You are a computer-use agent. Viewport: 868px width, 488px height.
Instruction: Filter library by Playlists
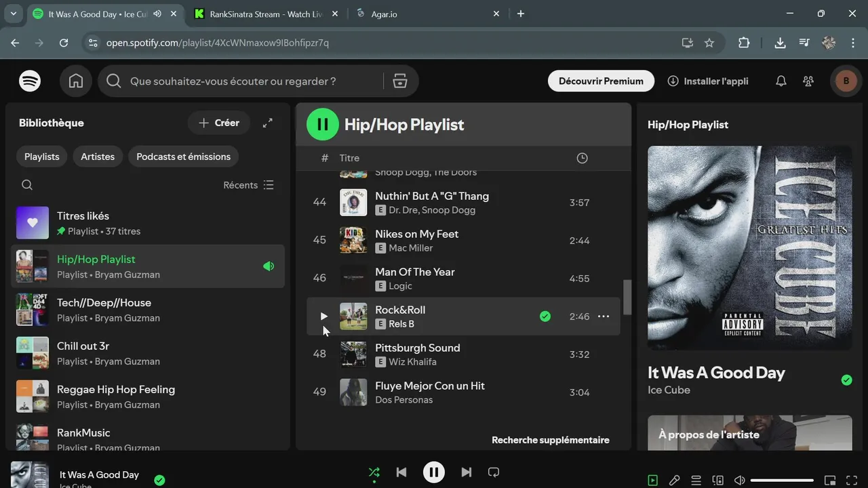[x=42, y=157]
